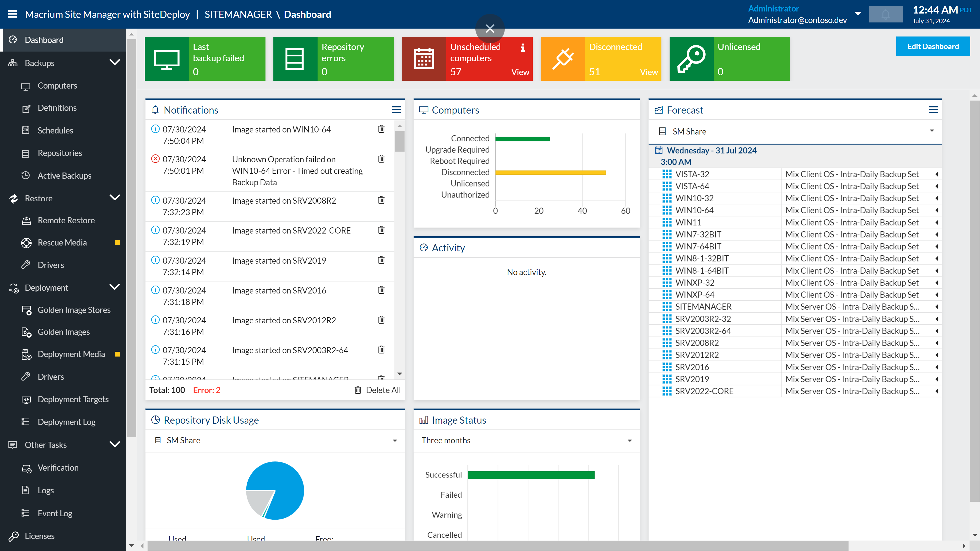Open the SM Share repository selector in Forecast

[x=931, y=131]
